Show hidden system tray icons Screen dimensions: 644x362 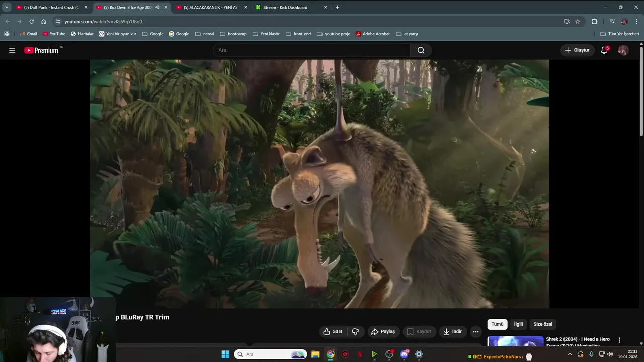point(570,354)
